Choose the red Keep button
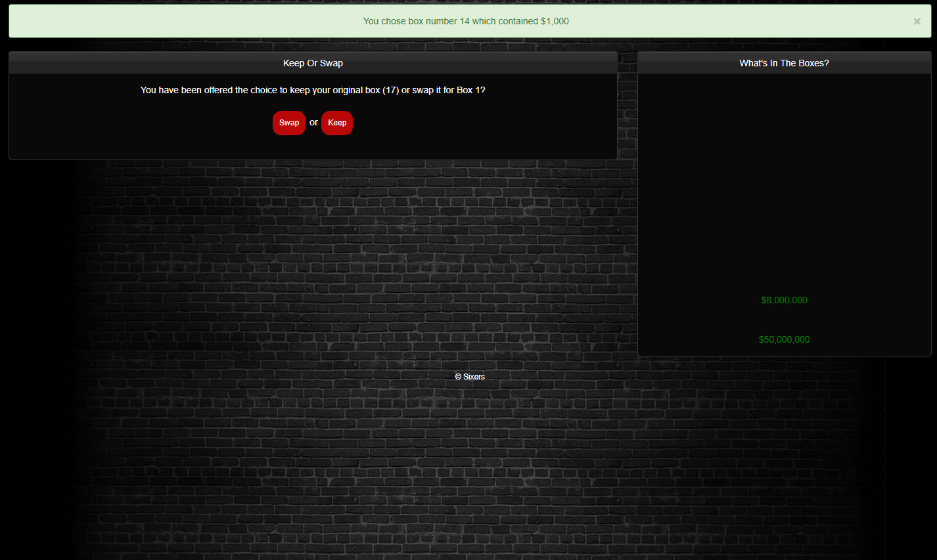 [337, 123]
